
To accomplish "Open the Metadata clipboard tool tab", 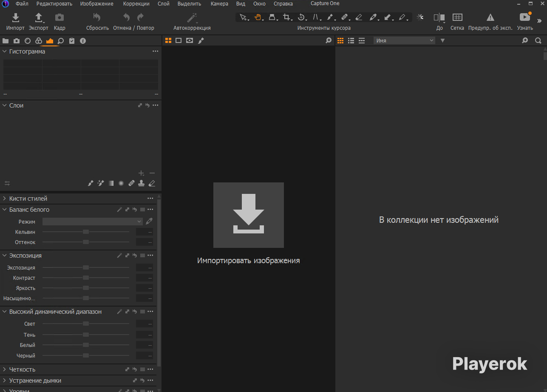I will coord(72,41).
